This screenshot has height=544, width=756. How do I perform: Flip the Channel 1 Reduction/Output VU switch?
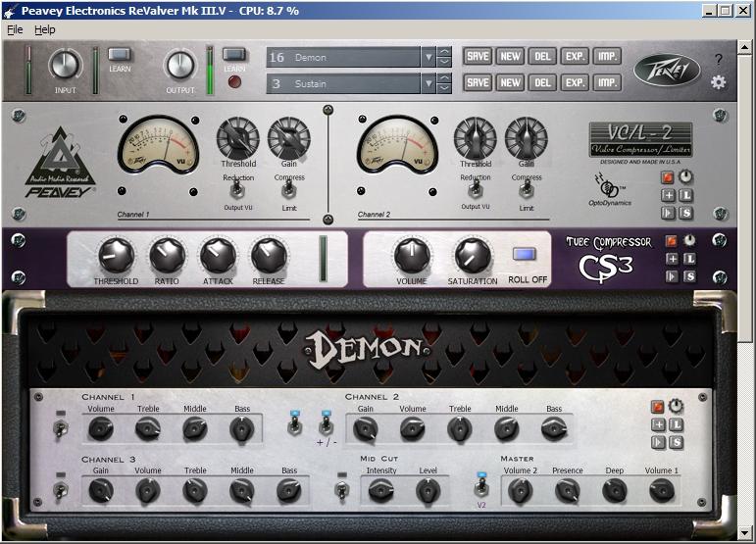(237, 191)
